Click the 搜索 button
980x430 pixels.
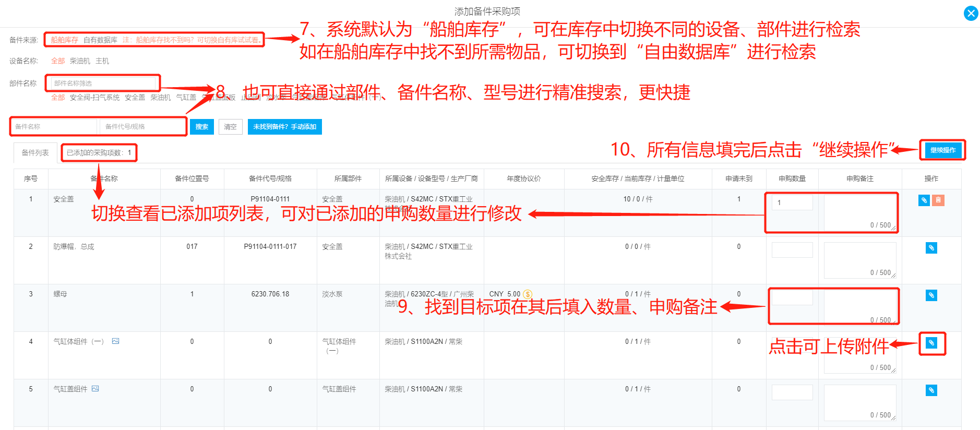click(x=202, y=127)
